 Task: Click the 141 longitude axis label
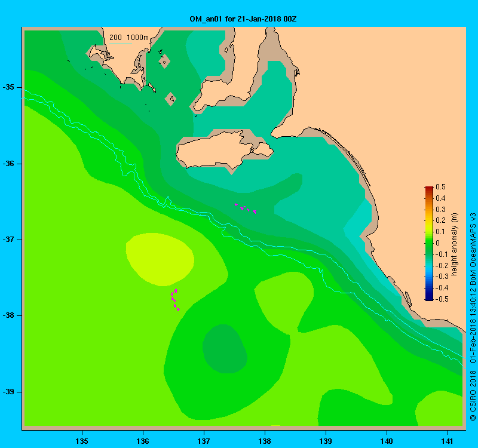448,441
